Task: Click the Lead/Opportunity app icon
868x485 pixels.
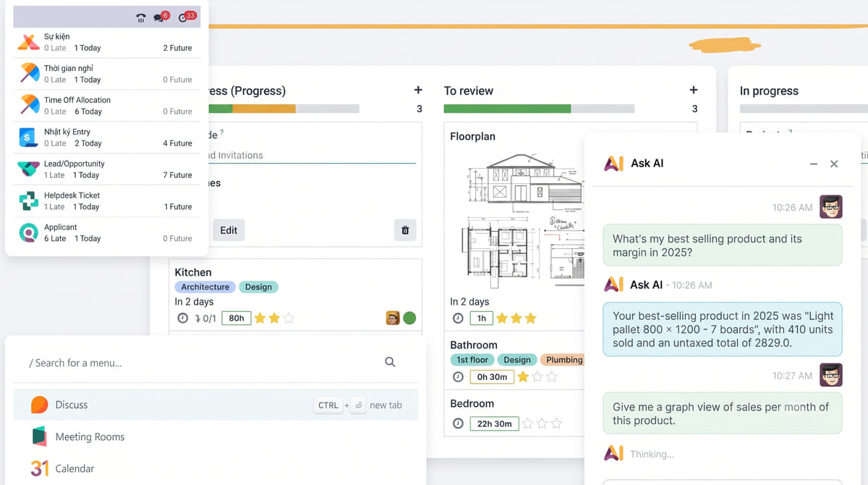Action: [x=29, y=169]
